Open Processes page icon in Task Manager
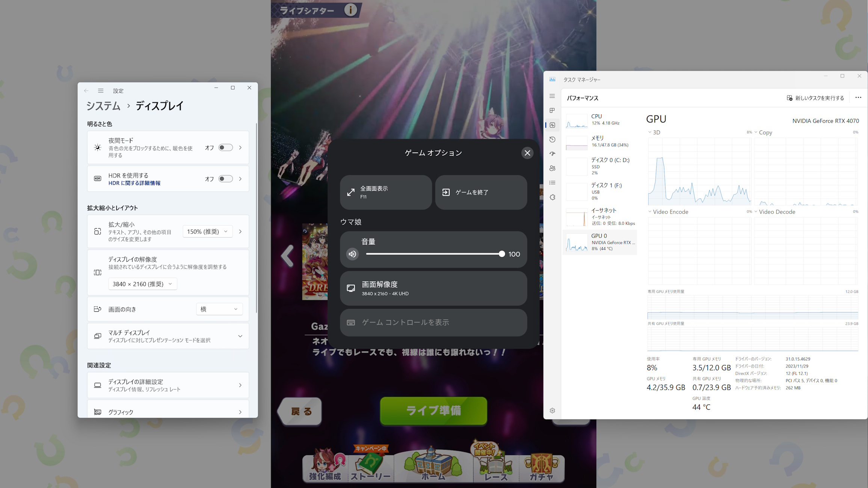 [552, 111]
